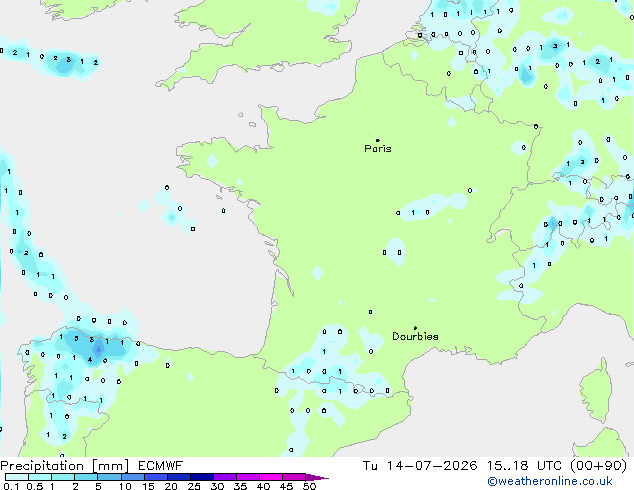Click the 50 legend scale value
This screenshot has width=634, height=490.
(310, 486)
